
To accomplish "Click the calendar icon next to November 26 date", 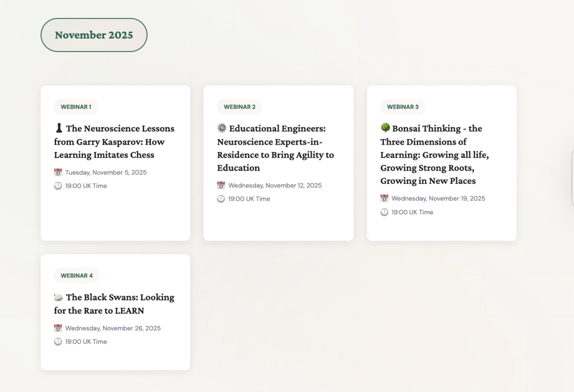I will point(58,329).
